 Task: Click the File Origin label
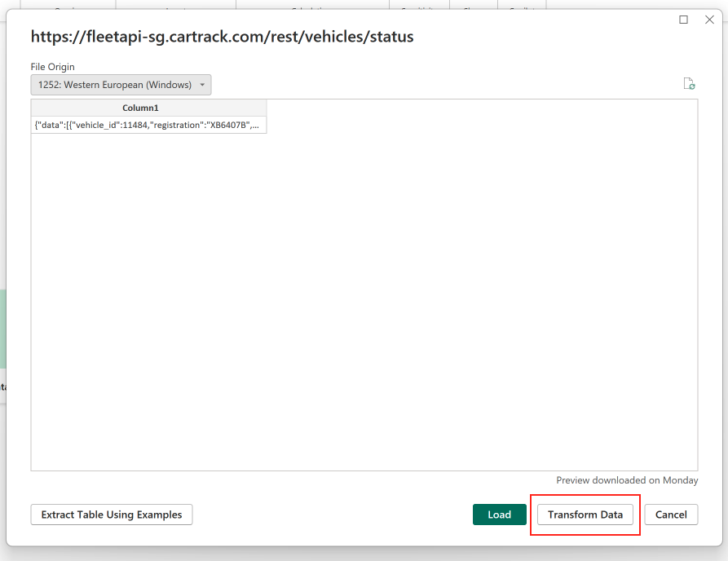pyautogui.click(x=52, y=67)
